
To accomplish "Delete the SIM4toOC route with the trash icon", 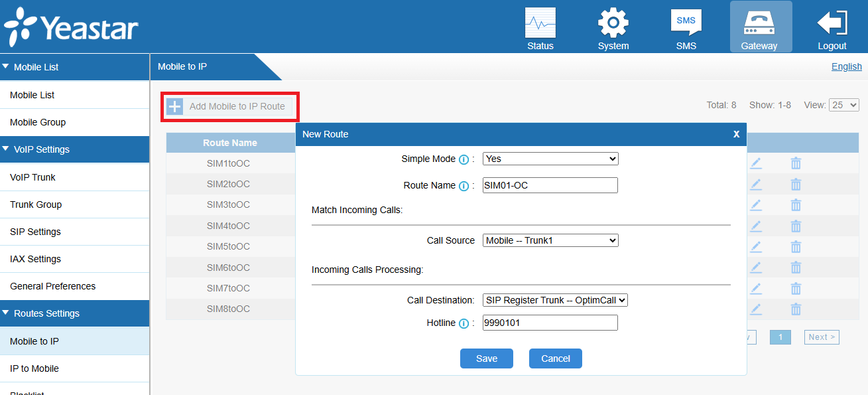I will (x=796, y=226).
